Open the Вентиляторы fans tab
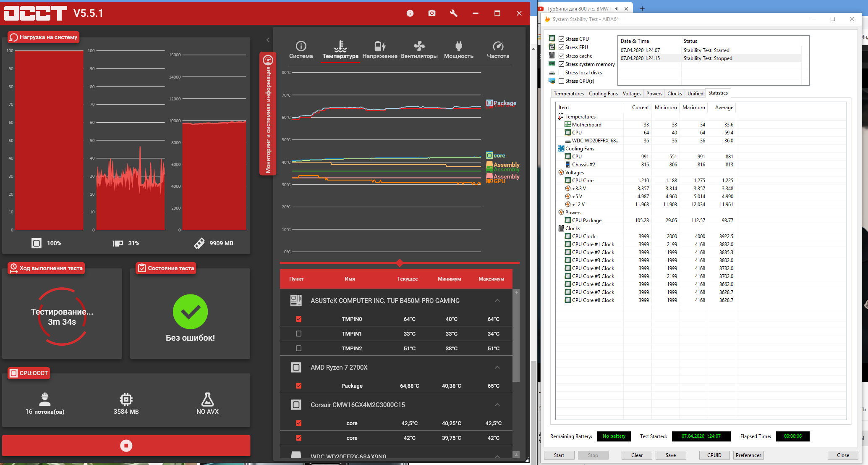Screen dimensions: 868x465 [x=419, y=50]
